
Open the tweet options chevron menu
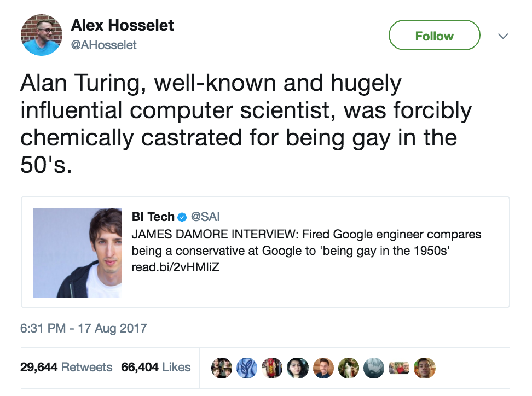click(x=503, y=36)
